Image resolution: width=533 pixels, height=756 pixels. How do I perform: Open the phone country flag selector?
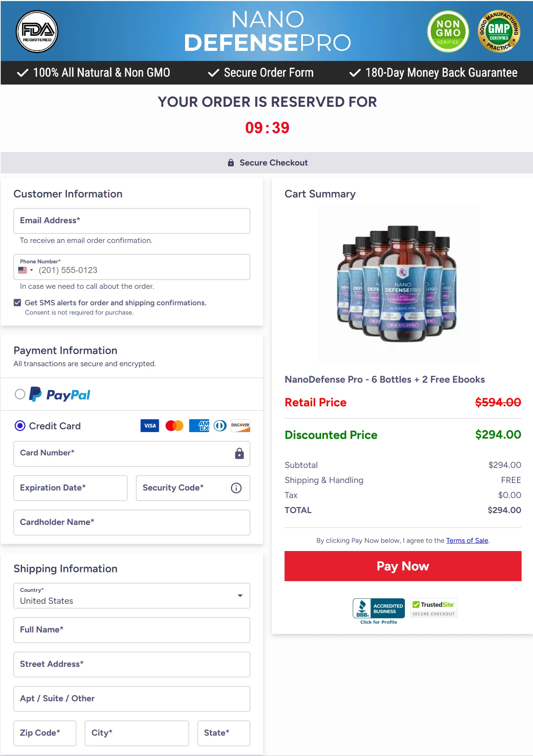point(25,270)
